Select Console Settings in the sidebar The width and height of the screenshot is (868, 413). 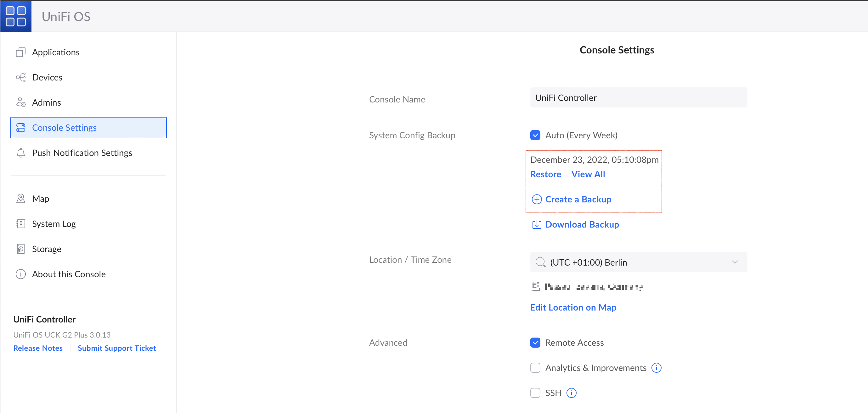pos(64,128)
